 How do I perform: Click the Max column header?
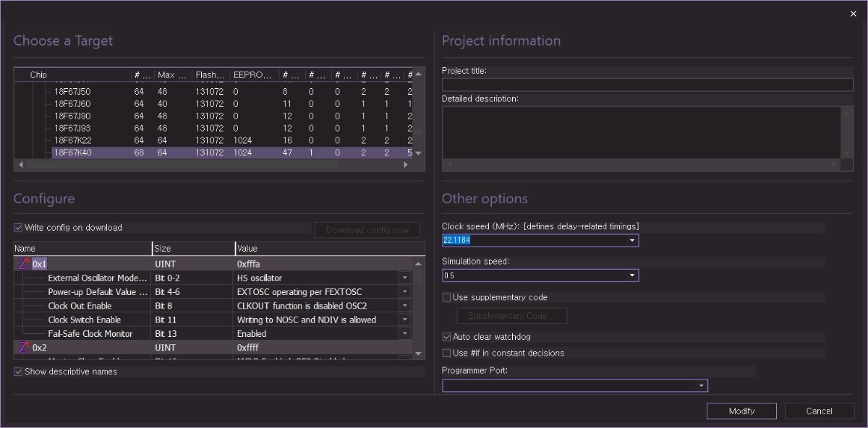coord(173,74)
